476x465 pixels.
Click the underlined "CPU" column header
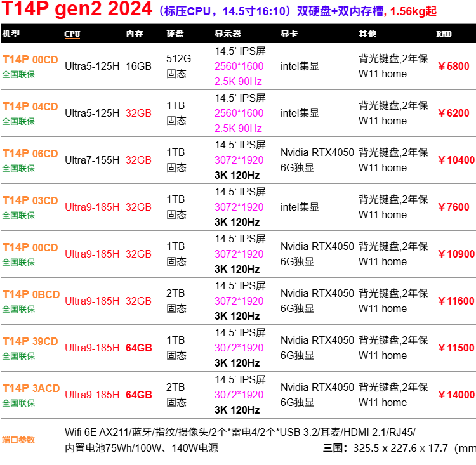72,34
